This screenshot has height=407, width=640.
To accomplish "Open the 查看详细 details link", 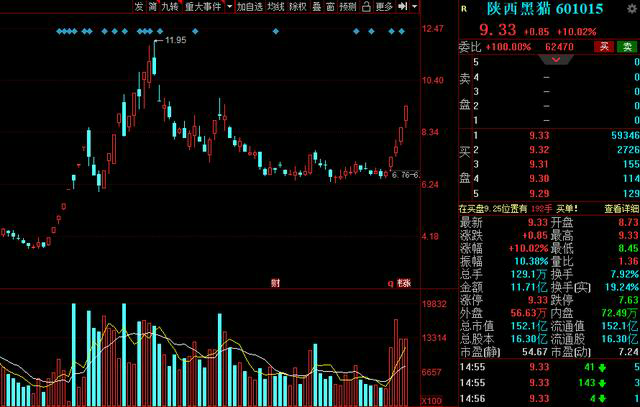I will (x=622, y=209).
